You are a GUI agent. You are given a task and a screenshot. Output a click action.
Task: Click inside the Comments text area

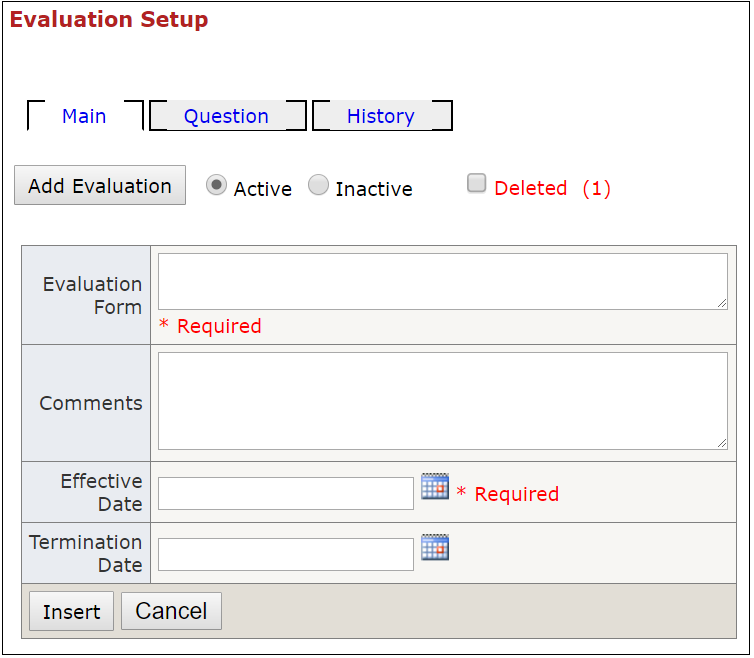tap(443, 401)
